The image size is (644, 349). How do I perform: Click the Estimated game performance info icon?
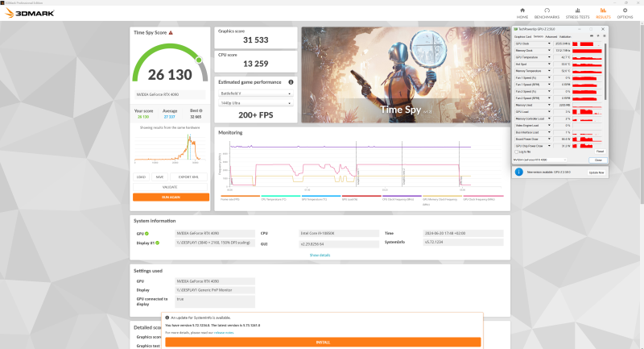(x=291, y=81)
